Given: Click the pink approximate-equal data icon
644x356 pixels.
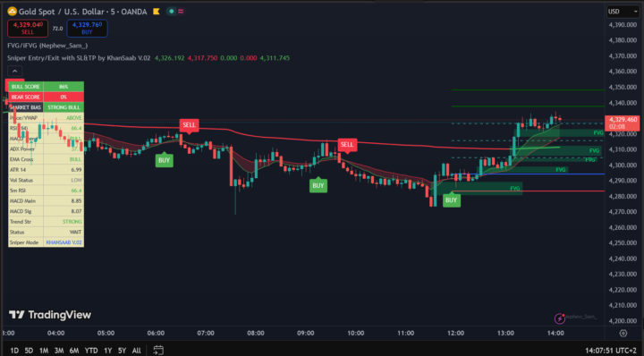Looking at the screenshot, I should pyautogui.click(x=181, y=12).
